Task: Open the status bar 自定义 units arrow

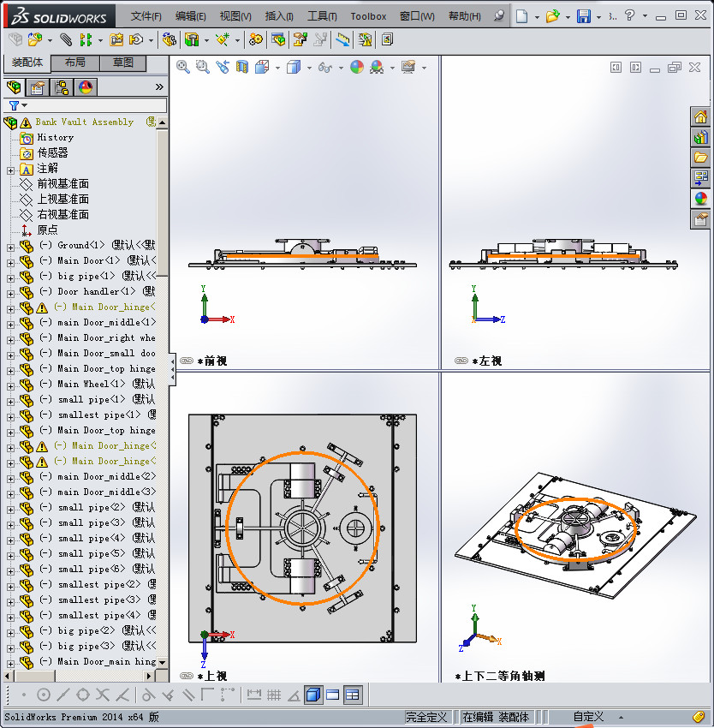Action: (621, 718)
